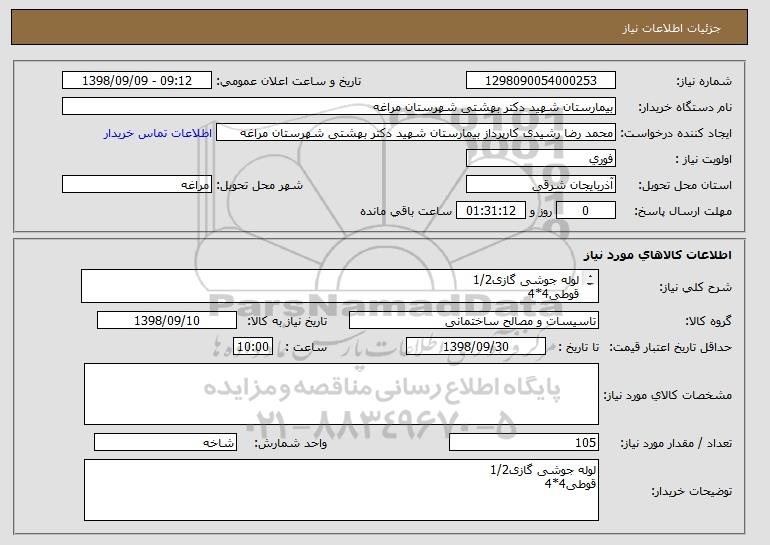This screenshot has width=770, height=545.
Task: Open the اطلاعات تماس خریدار link
Action: coord(158,133)
